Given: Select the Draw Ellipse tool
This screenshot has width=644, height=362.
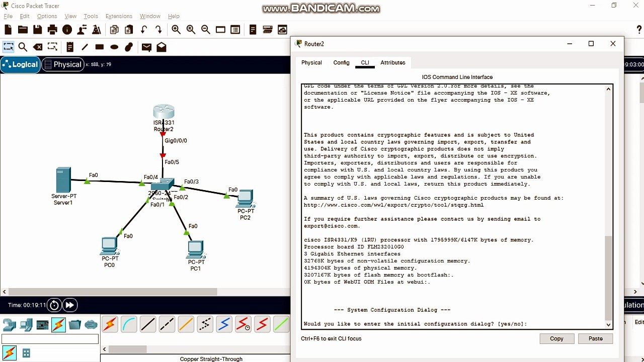Looking at the screenshot, I should coord(114,47).
